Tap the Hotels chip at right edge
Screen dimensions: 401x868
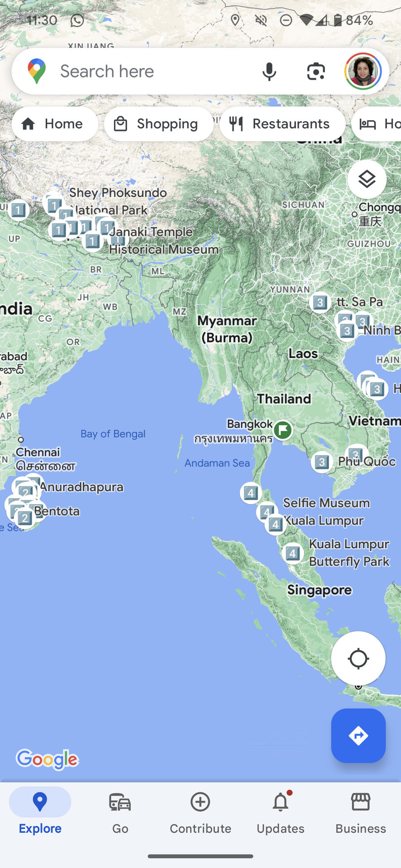377,124
